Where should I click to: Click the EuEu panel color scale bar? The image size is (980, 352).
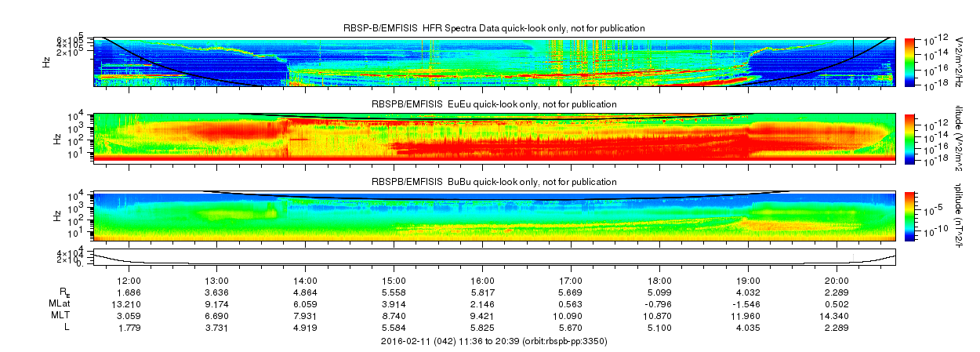coord(909,137)
